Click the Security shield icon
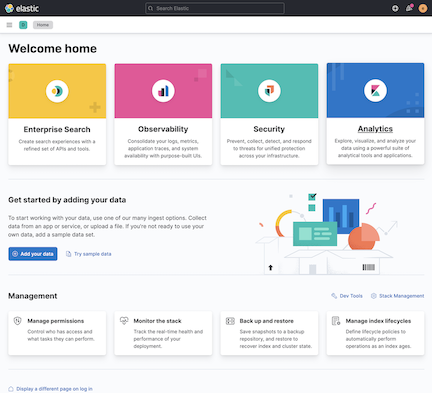Viewport: 432px width, 393px height. coord(269,91)
